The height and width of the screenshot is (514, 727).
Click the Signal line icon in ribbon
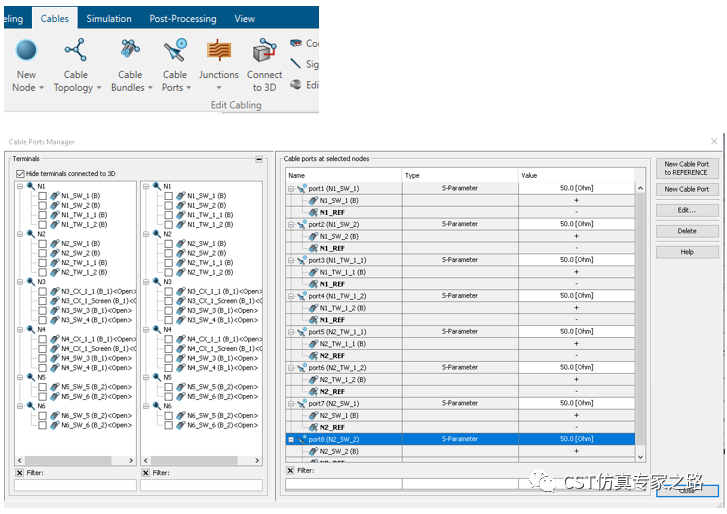[295, 63]
